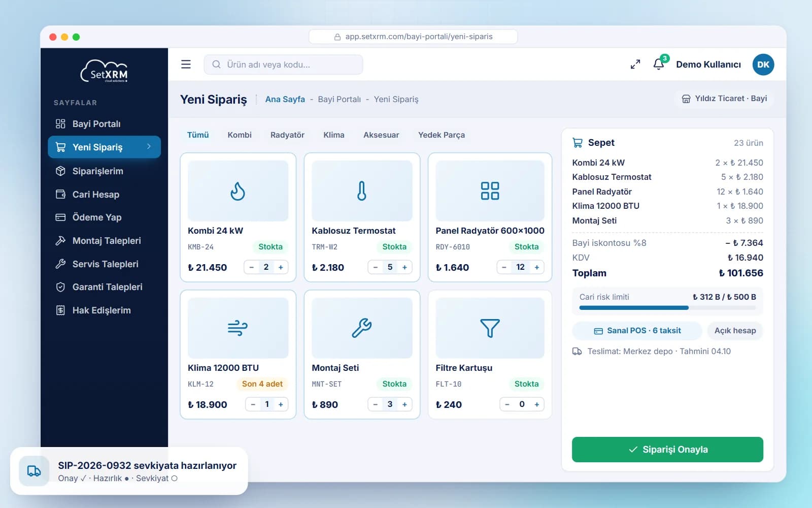Click the fullscreen expand icon
The width and height of the screenshot is (812, 508).
(635, 65)
